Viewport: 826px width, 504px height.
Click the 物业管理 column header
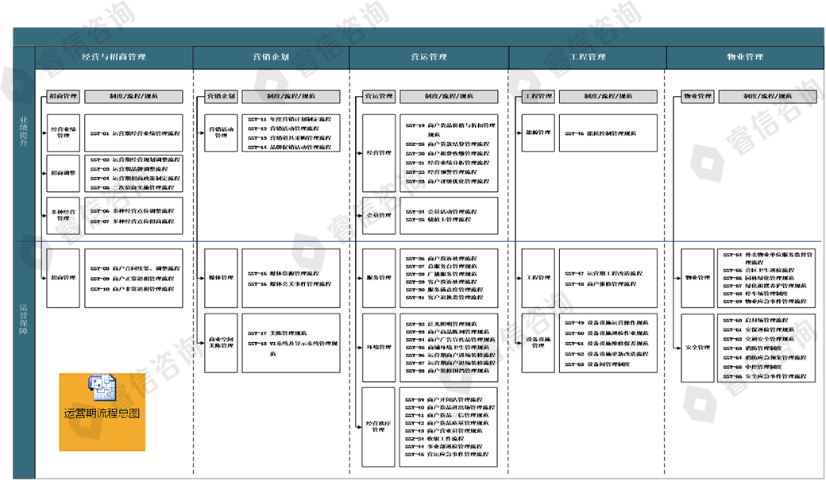744,57
